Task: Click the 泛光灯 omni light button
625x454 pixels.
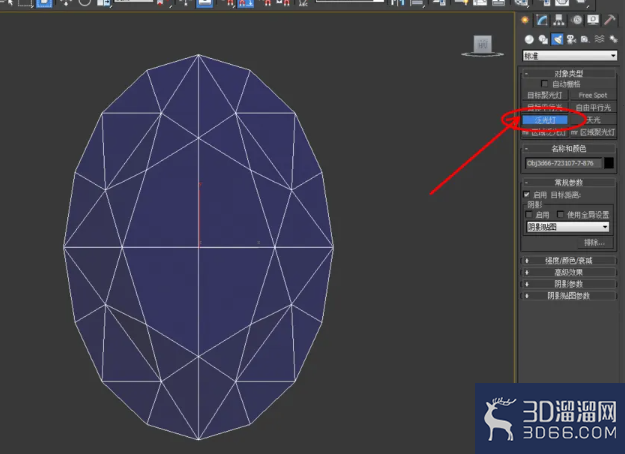Action: tap(544, 120)
